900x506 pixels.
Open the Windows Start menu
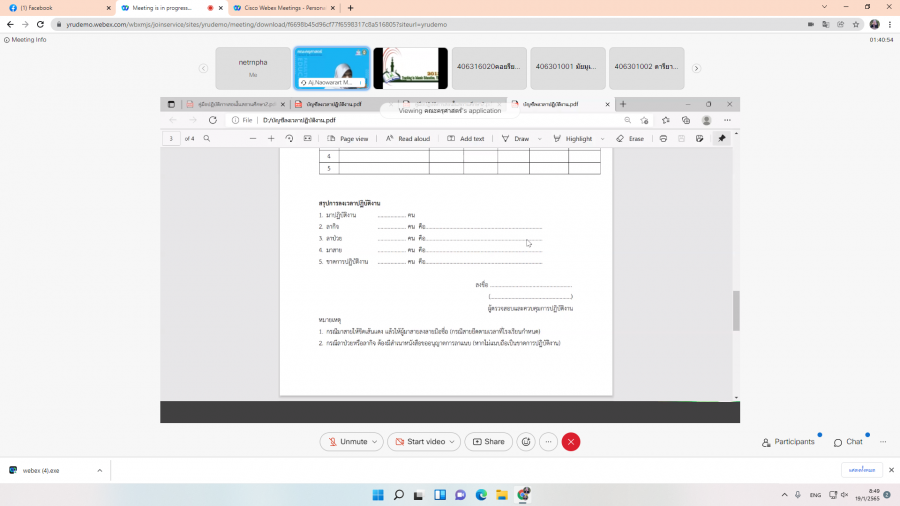point(378,494)
